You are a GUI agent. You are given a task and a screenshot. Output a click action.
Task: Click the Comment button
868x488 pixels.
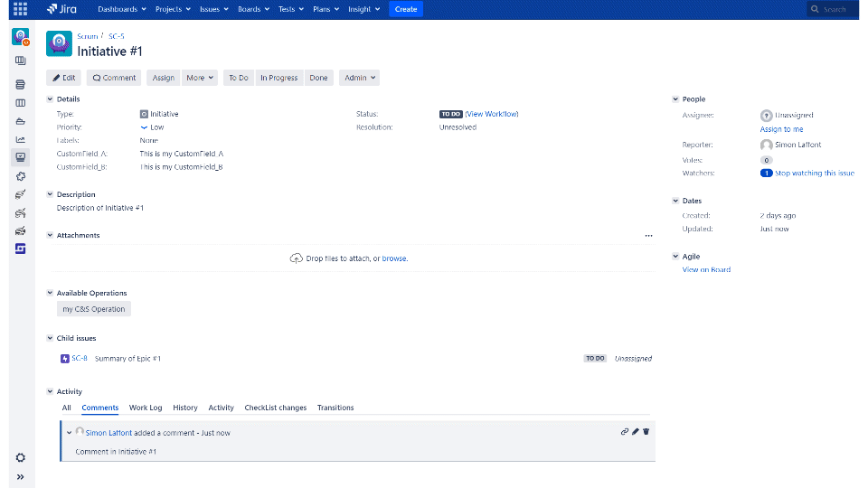click(114, 78)
